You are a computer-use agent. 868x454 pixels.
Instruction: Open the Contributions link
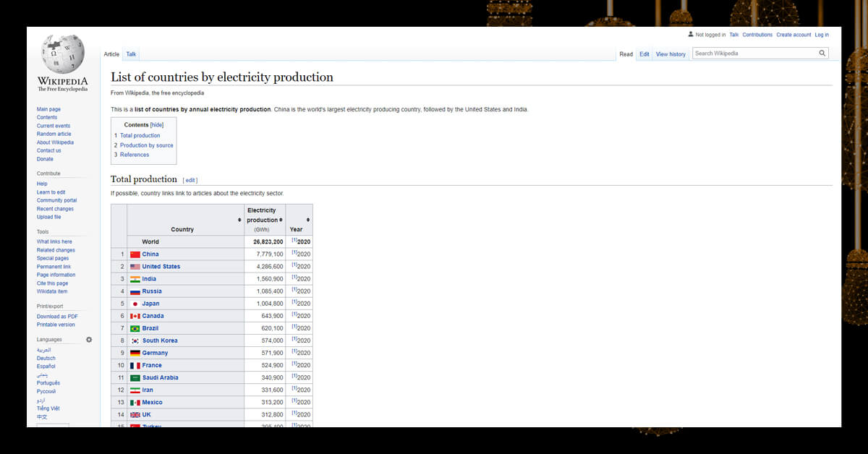tap(757, 35)
